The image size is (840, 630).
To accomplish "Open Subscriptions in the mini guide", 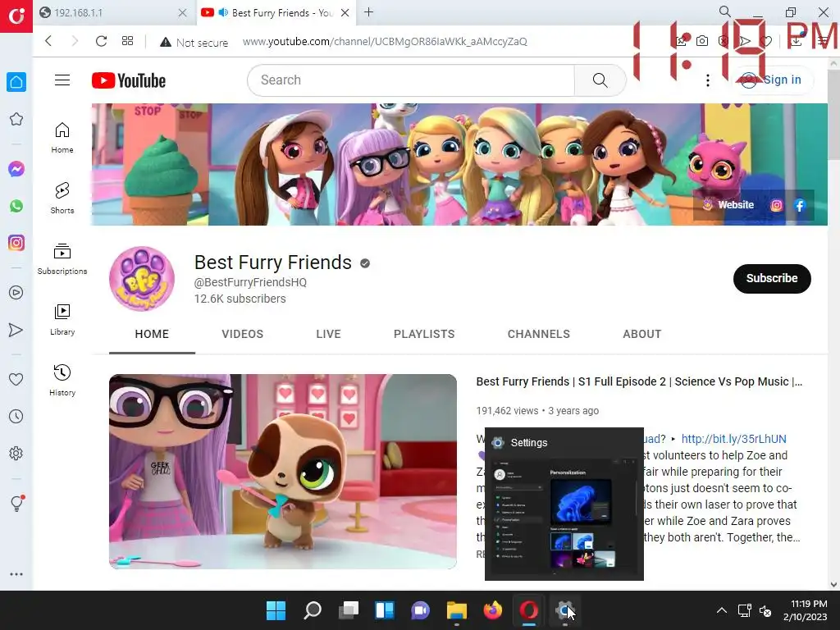I will pyautogui.click(x=62, y=258).
